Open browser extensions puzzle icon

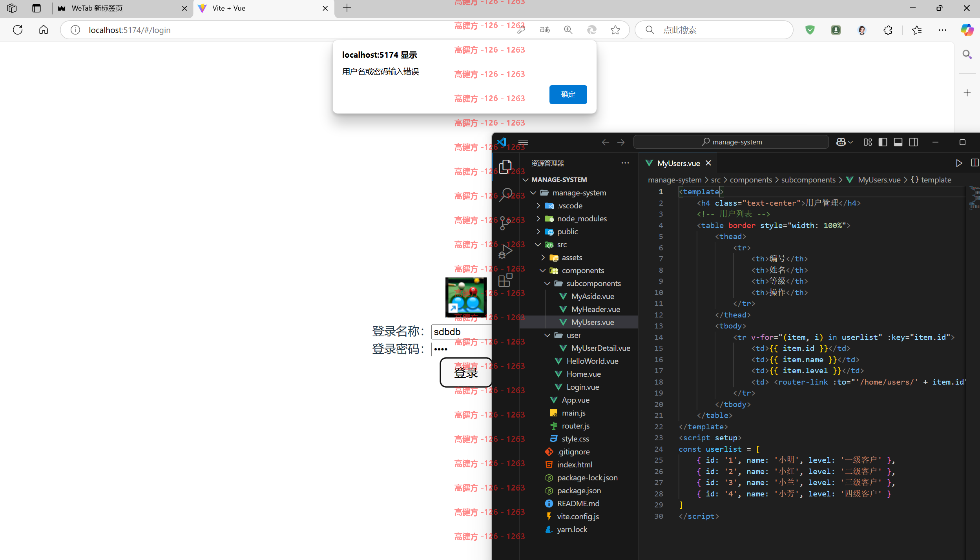click(888, 30)
